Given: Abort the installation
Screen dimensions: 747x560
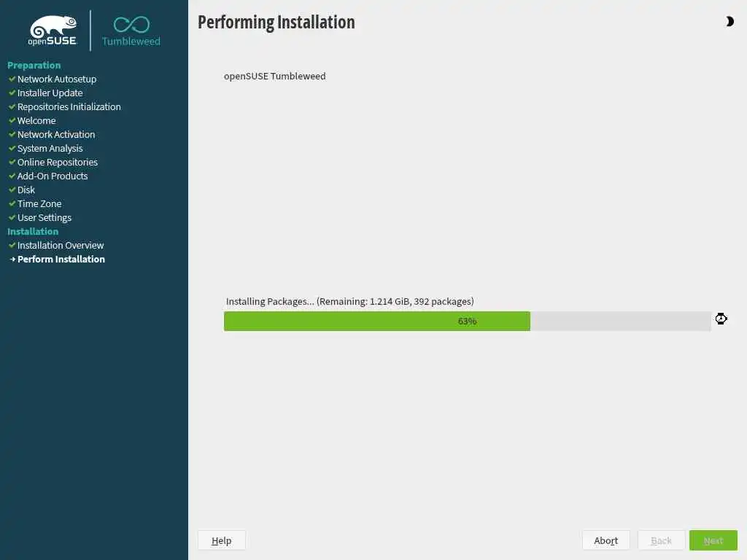Looking at the screenshot, I should [605, 540].
